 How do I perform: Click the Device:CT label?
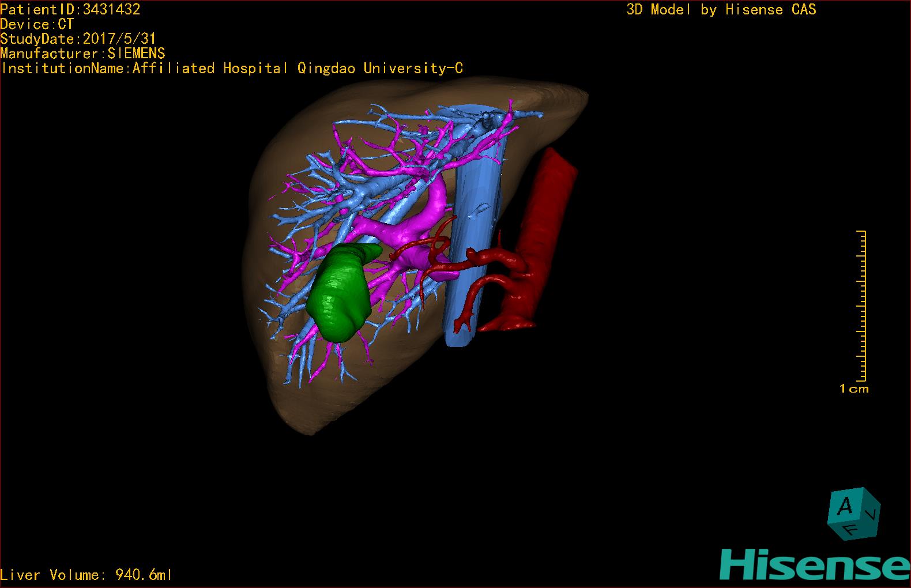coord(37,24)
